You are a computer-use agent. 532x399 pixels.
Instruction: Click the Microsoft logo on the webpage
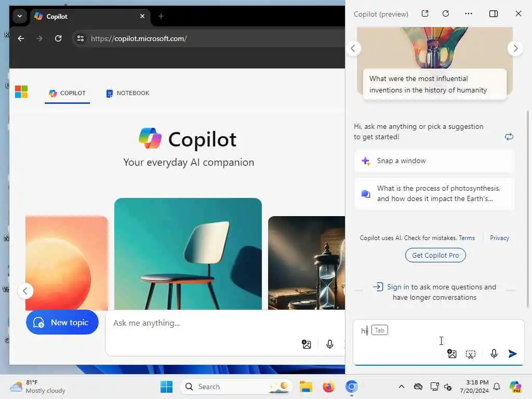pyautogui.click(x=21, y=91)
